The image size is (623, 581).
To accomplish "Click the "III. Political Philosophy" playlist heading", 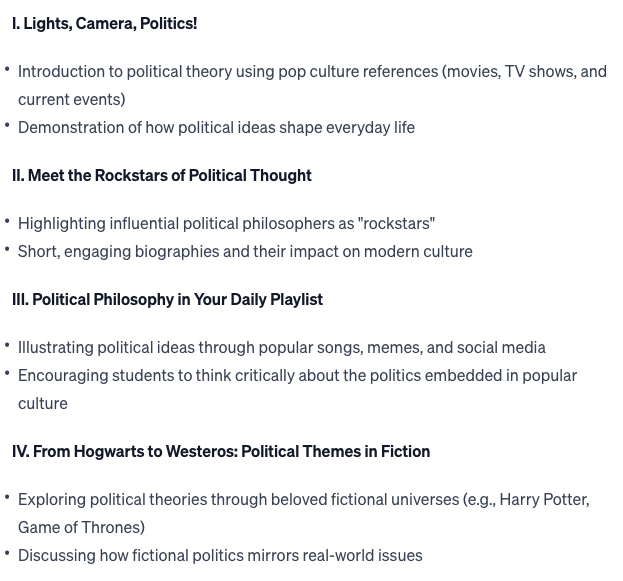I will click(167, 299).
